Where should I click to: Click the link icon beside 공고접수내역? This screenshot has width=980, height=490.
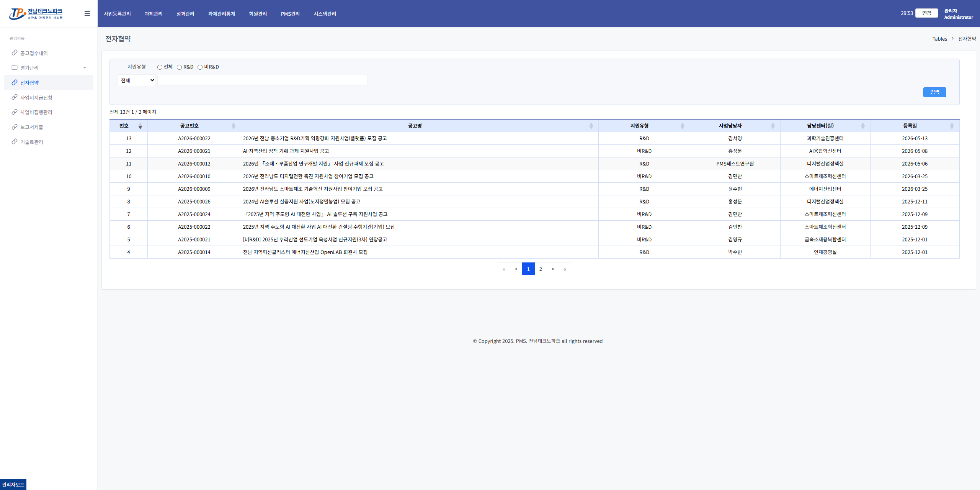(x=15, y=53)
